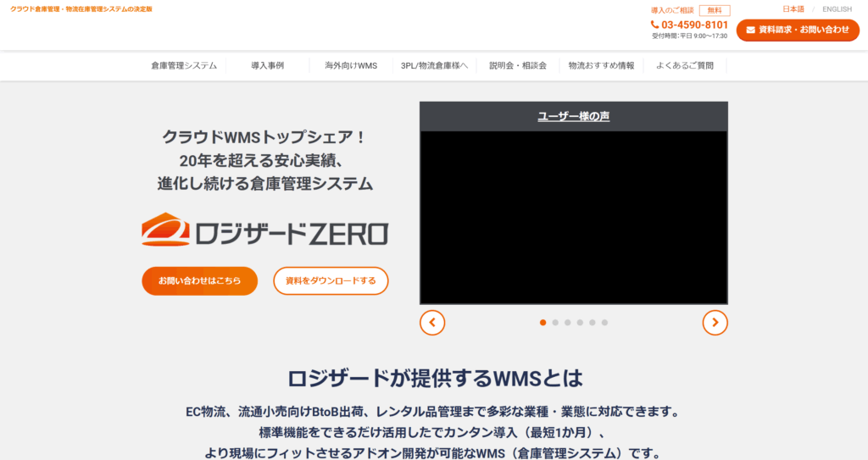Go to the next slide with the right arrow
Image resolution: width=868 pixels, height=460 pixels.
715,323
